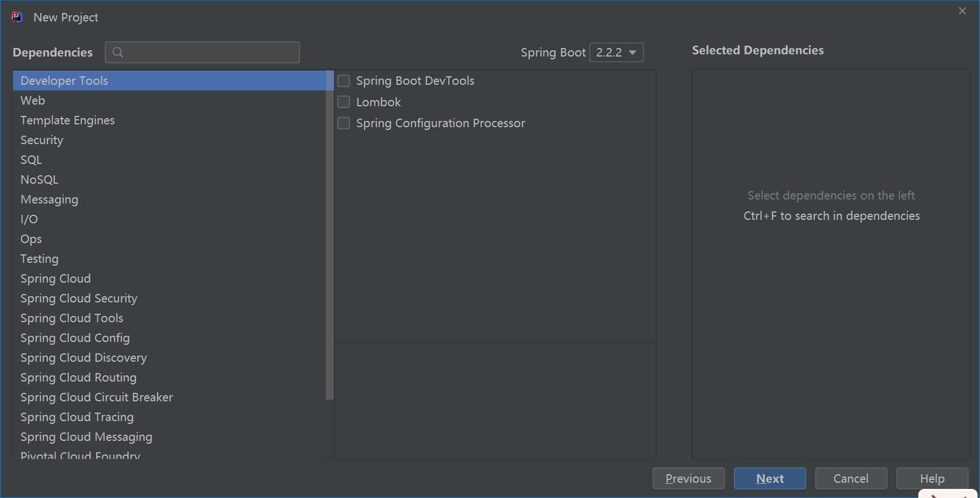Screen dimensions: 980x498
Task: Select the Web category
Action: click(33, 101)
